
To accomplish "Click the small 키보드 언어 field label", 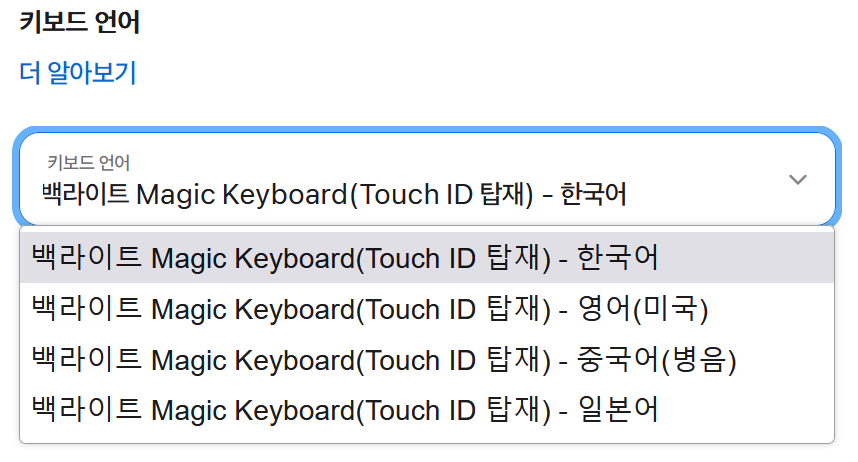I will pyautogui.click(x=88, y=163).
